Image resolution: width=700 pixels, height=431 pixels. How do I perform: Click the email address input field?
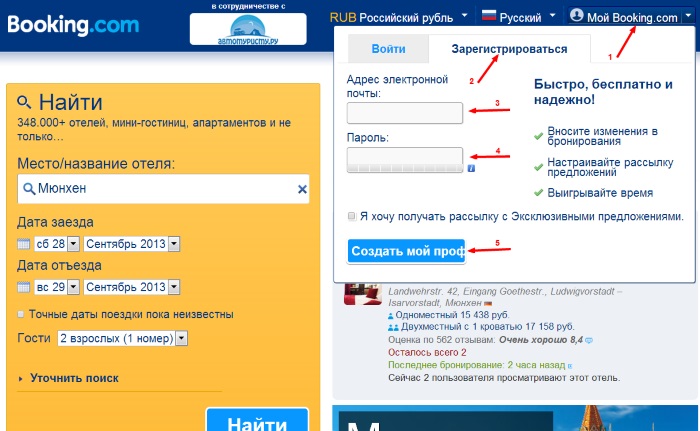click(x=405, y=113)
